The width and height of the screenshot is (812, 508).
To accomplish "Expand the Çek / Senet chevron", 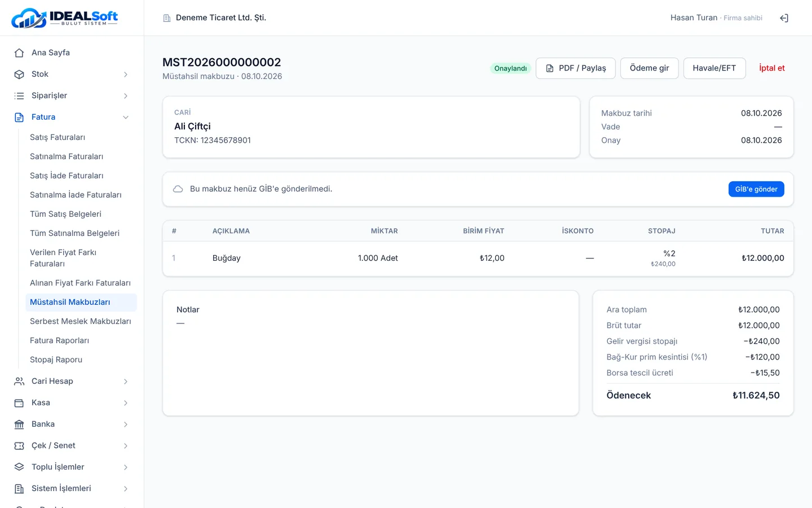I will (x=126, y=445).
